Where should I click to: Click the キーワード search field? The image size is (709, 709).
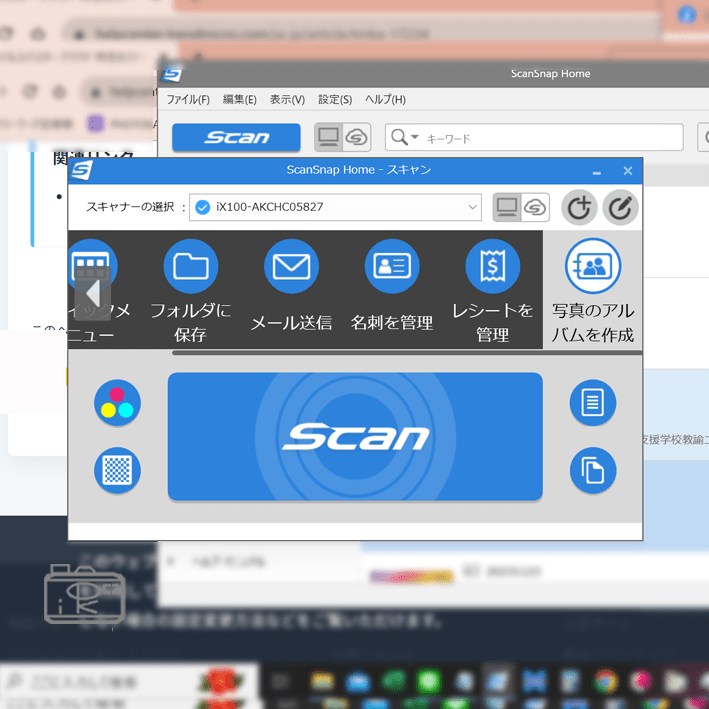550,138
